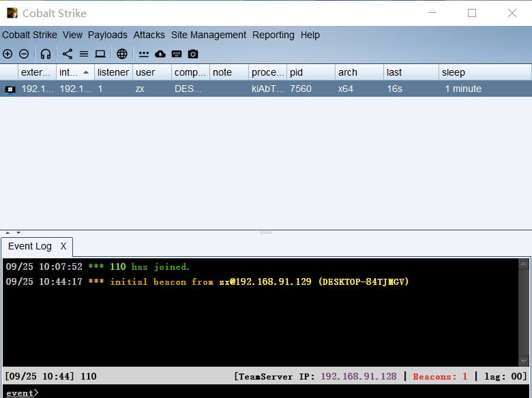Viewport: 532px width, 398px height.
Task: Select the kiAbT process cell
Action: pos(267,89)
